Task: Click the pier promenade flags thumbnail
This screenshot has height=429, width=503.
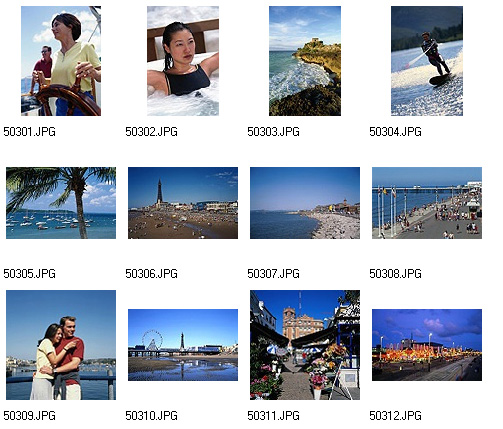Action: 427,203
